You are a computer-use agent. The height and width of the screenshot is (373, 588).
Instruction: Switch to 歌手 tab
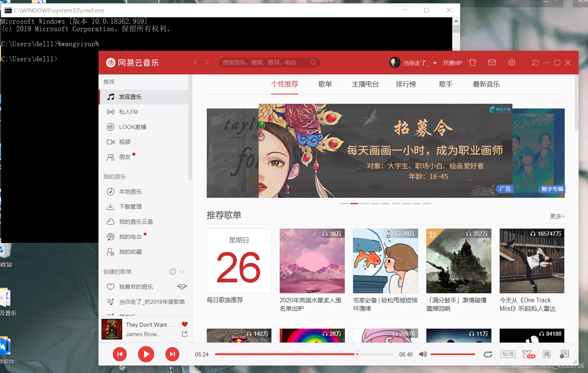446,84
